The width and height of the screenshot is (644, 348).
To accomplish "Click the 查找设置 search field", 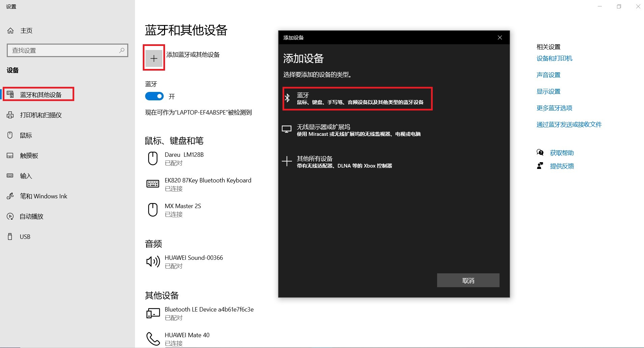I will point(64,50).
